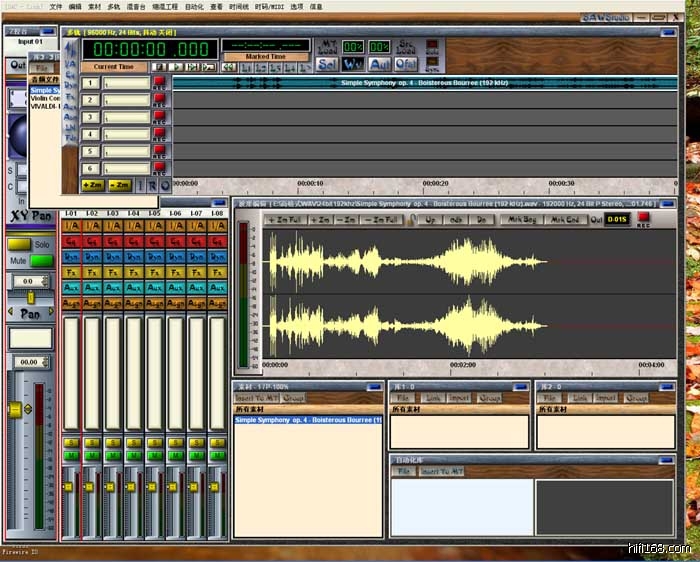Click the Mrk Beg button
Image resolution: width=700 pixels, height=562 pixels.
[520, 219]
